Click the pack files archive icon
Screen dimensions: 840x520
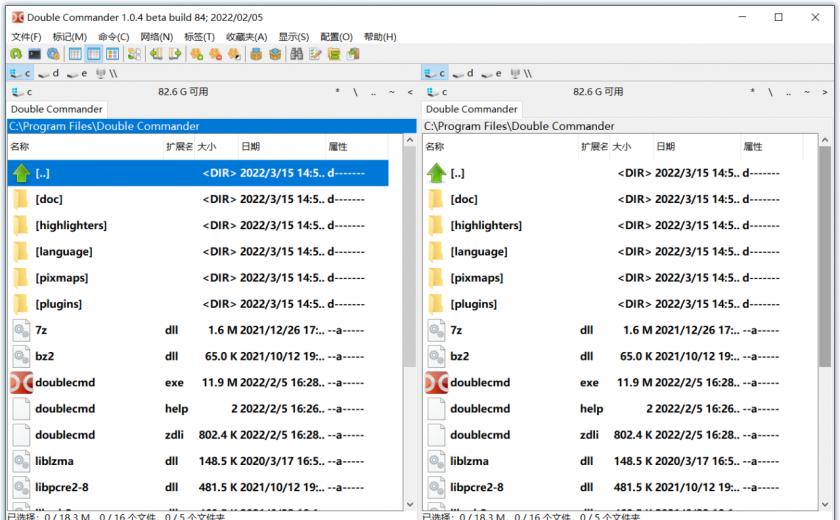point(256,54)
